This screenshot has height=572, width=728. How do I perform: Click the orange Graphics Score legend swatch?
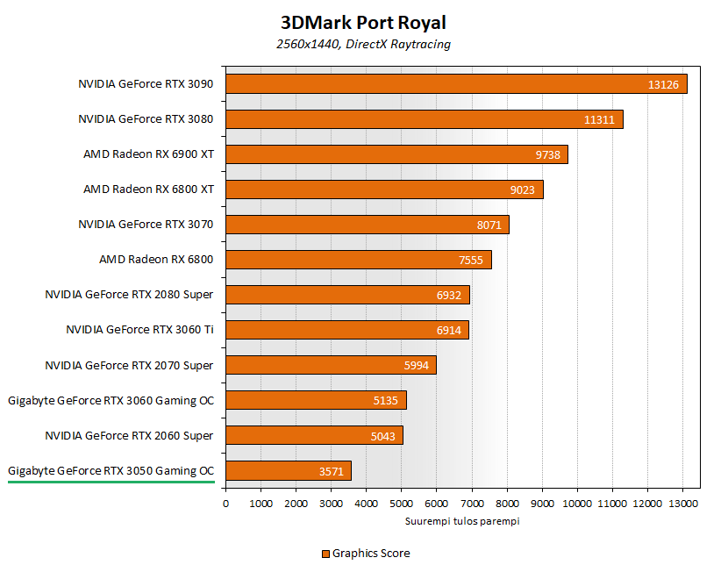pyautogui.click(x=326, y=554)
